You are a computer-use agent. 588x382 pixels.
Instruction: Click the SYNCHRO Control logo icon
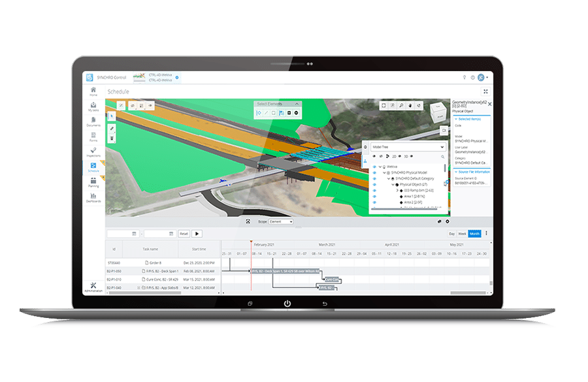90,77
